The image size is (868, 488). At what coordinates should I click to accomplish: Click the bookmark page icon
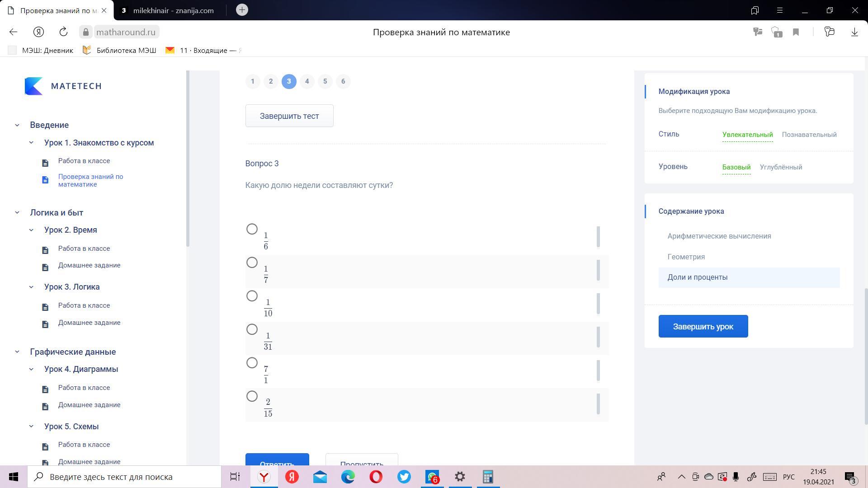[x=796, y=32]
